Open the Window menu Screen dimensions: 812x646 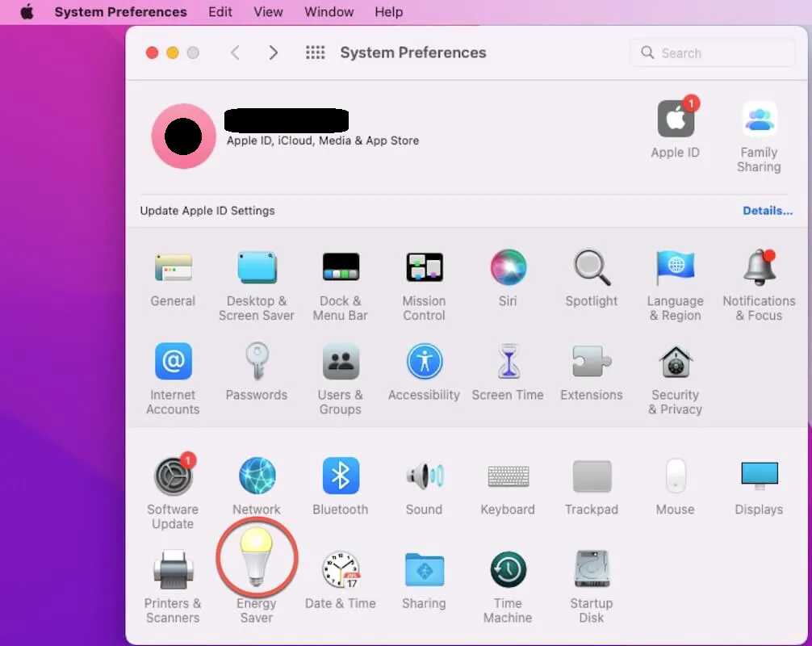(x=329, y=11)
